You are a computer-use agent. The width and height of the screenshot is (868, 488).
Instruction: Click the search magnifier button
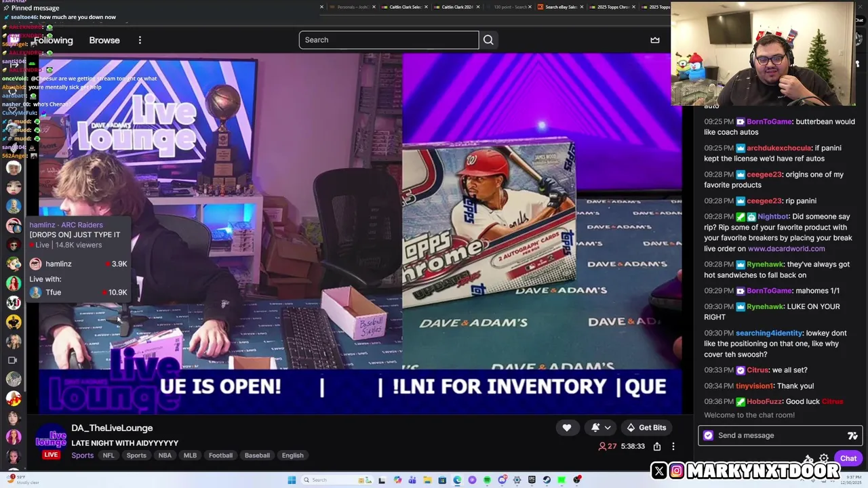click(x=488, y=40)
